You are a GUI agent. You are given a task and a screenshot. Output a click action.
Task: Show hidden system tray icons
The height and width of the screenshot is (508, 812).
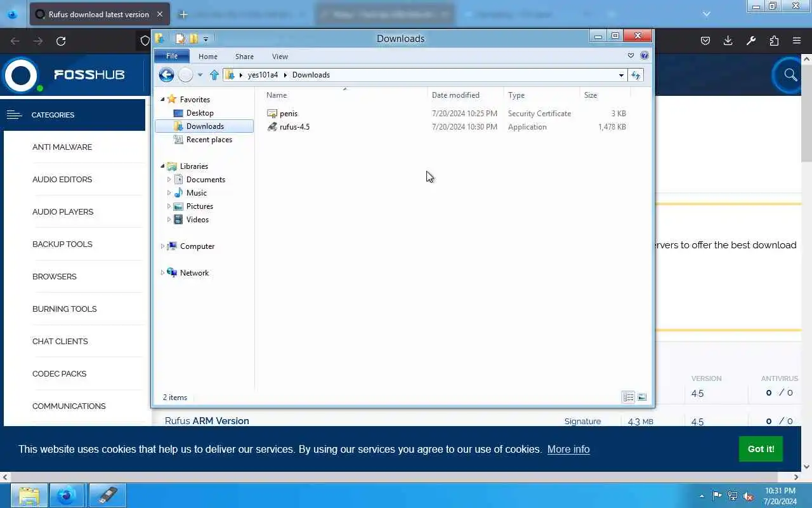(702, 496)
